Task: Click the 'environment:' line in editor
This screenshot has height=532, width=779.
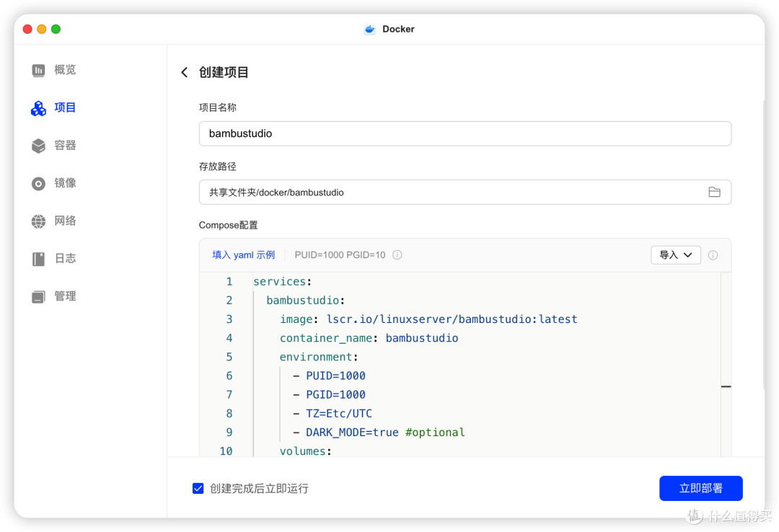Action: click(319, 357)
